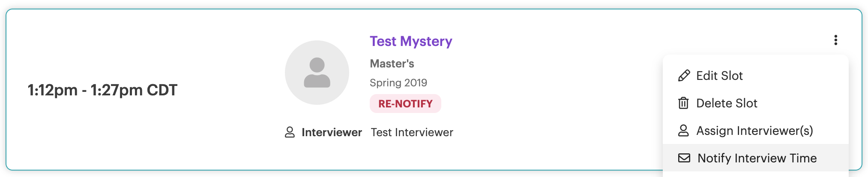The height and width of the screenshot is (177, 868).
Task: Open the Test Mystery candidate profile link
Action: click(x=411, y=41)
